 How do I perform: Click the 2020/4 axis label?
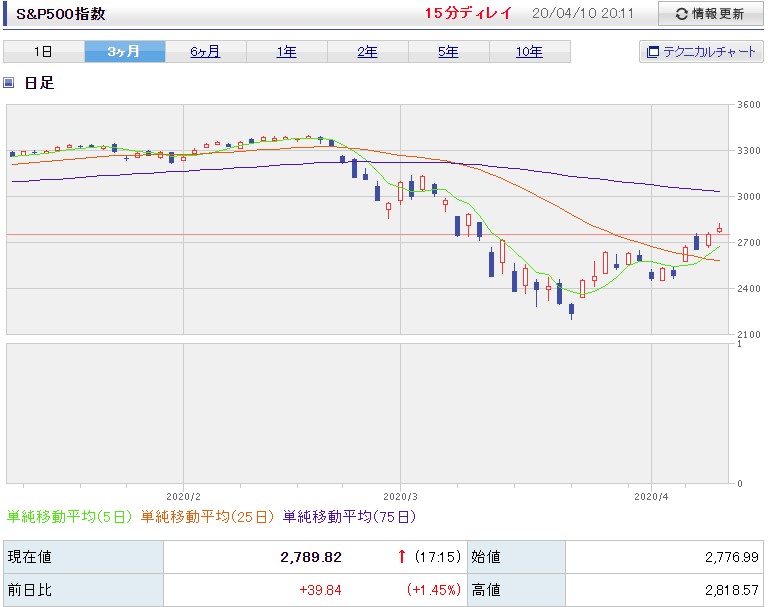651,496
